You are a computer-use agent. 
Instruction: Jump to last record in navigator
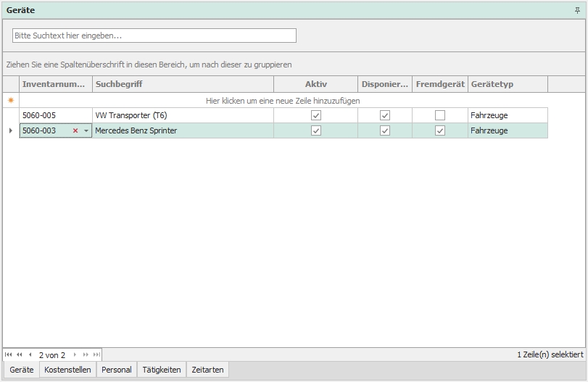pyautogui.click(x=96, y=354)
